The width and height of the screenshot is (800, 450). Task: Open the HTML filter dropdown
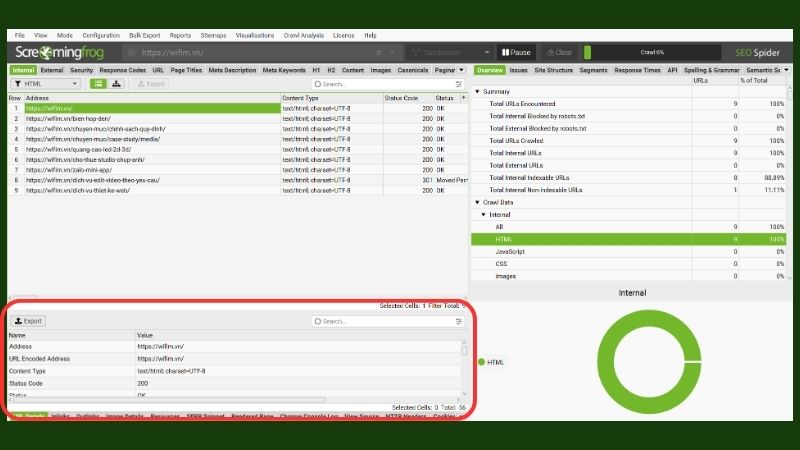tap(45, 84)
